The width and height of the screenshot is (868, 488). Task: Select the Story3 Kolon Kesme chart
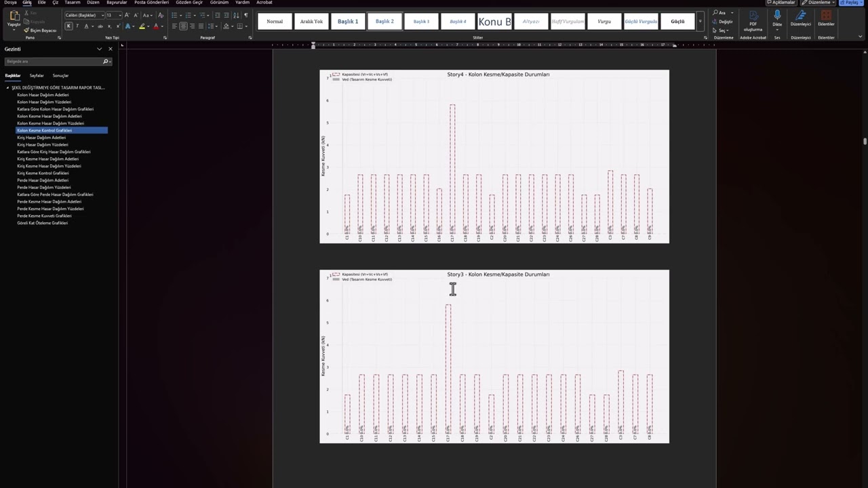click(494, 357)
